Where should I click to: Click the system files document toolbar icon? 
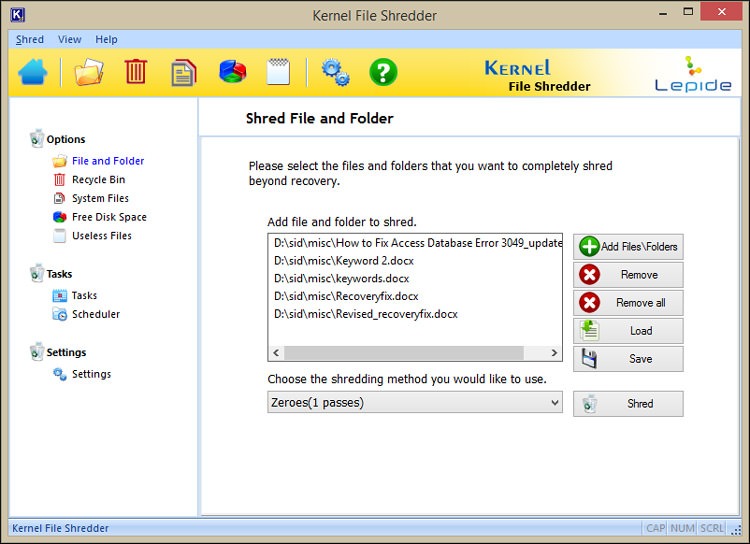coord(184,72)
